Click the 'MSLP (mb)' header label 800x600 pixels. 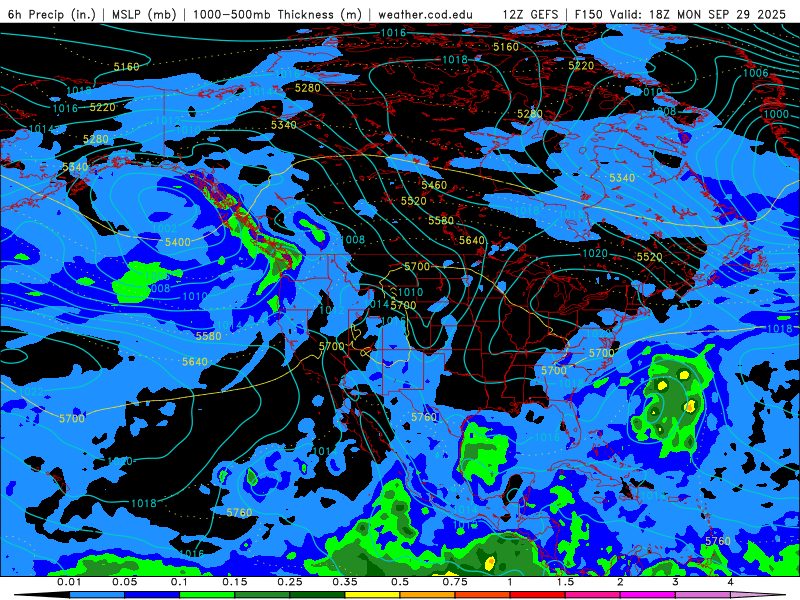point(143,14)
